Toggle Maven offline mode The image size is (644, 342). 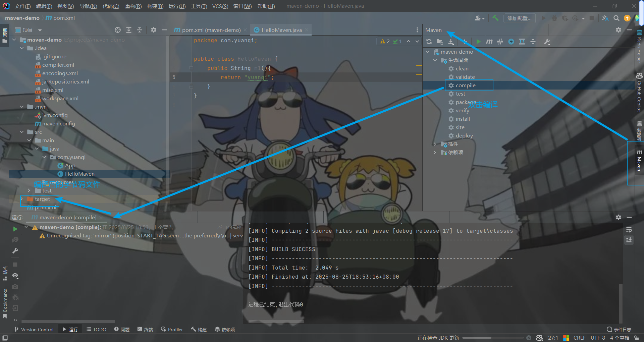click(x=500, y=42)
